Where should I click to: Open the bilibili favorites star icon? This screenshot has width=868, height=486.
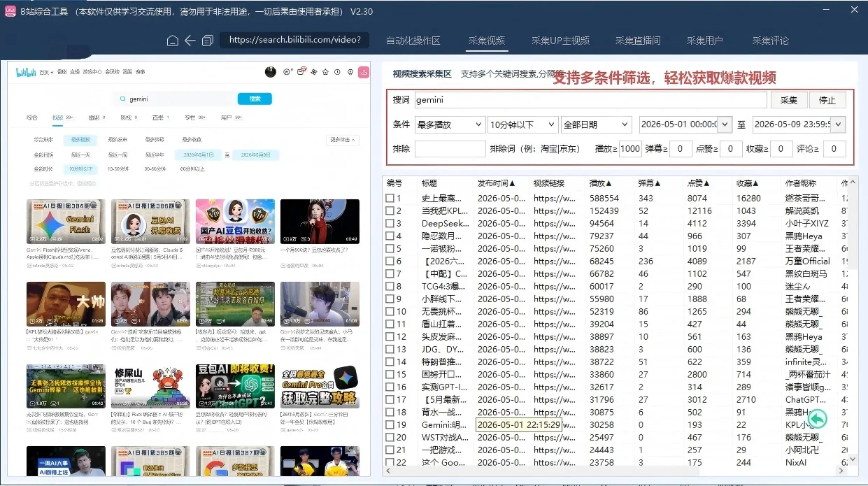[325, 72]
